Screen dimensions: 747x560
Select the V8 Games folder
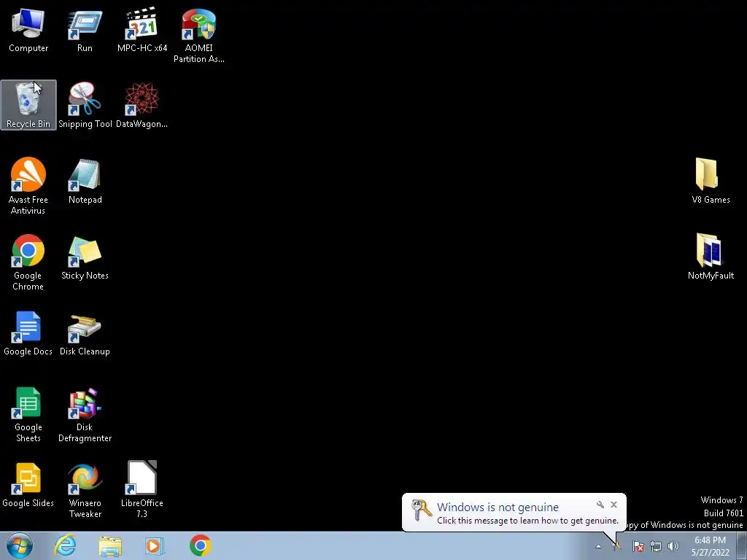711,182
